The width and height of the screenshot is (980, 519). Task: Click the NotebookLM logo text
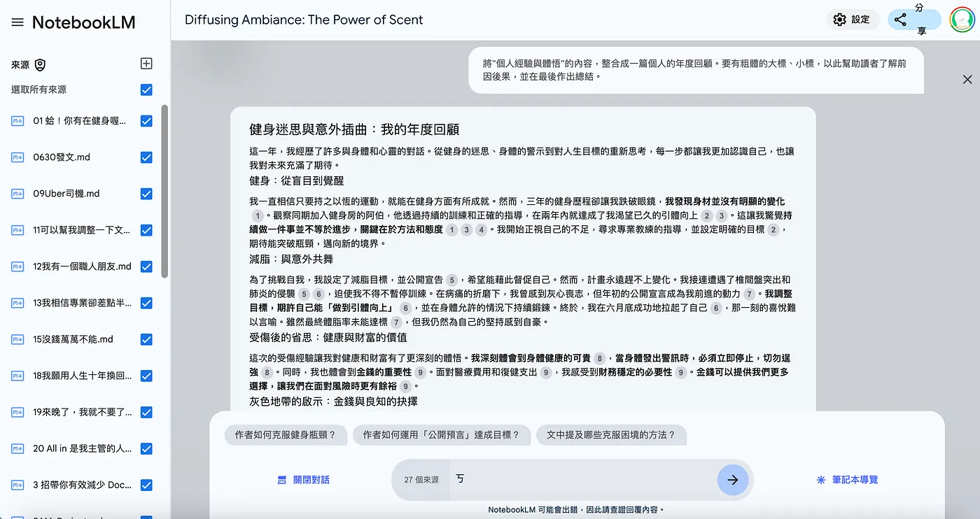click(84, 22)
